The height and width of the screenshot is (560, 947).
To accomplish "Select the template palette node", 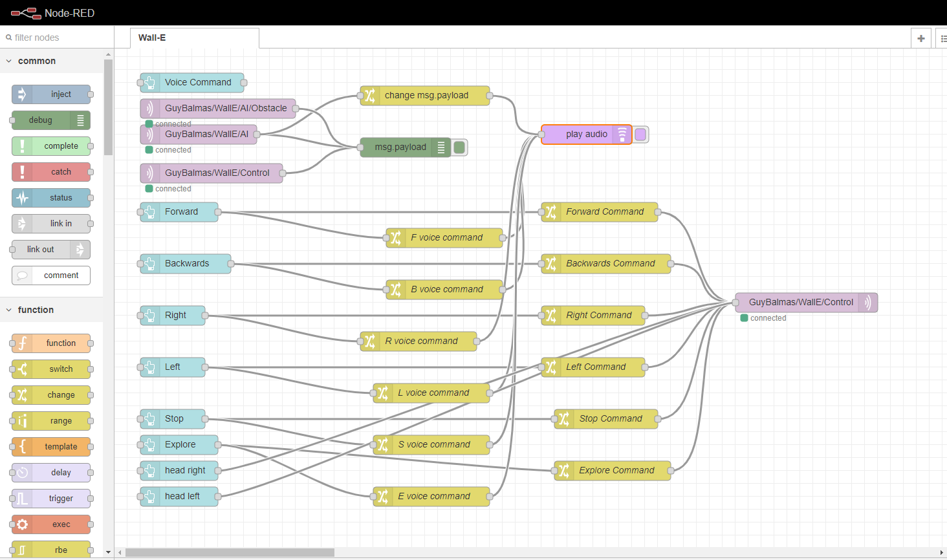I will click(51, 447).
